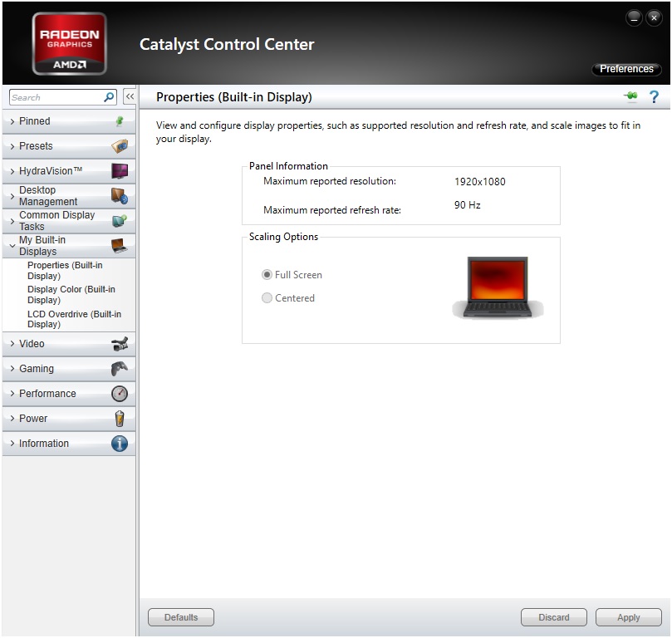This screenshot has width=672, height=638.
Task: Expand the Power section arrow
Action: [x=12, y=419]
